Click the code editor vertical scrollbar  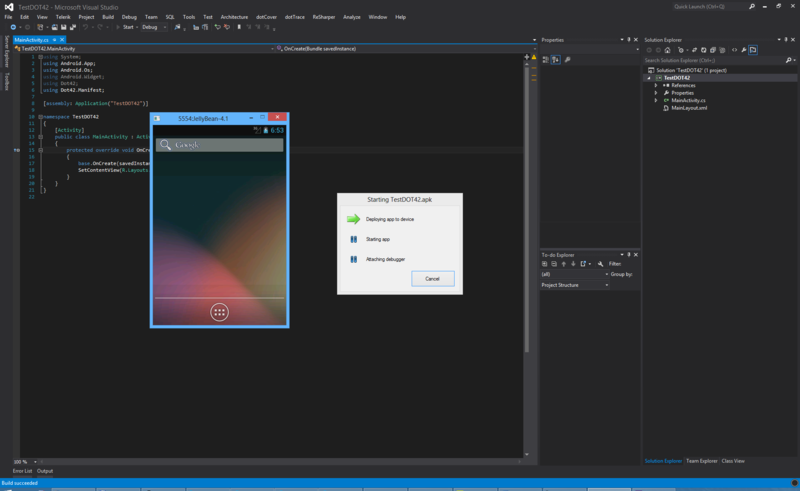pyautogui.click(x=527, y=200)
